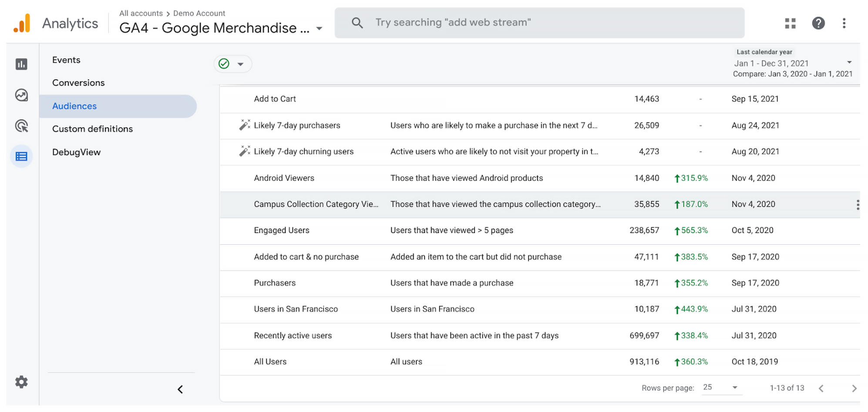Open the Users in San Francisco audience name
The height and width of the screenshot is (412, 868).
(x=296, y=309)
